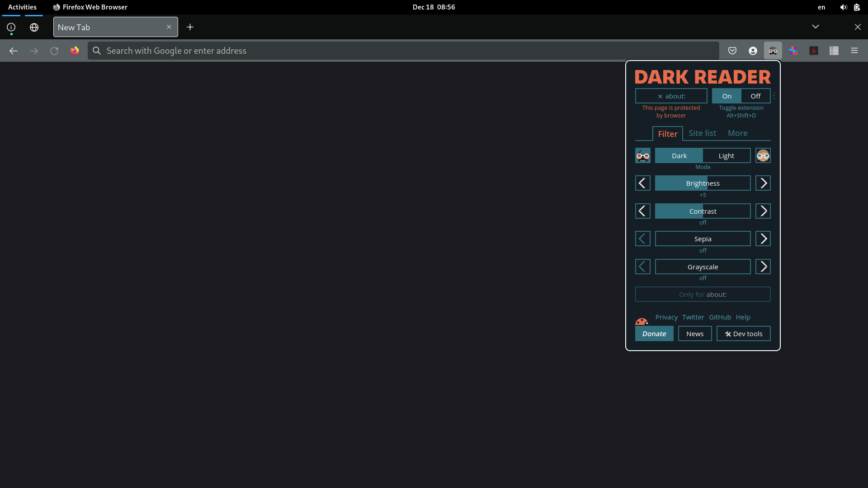The image size is (868, 488).
Task: Switch color scheme to Light
Action: [x=726, y=155]
